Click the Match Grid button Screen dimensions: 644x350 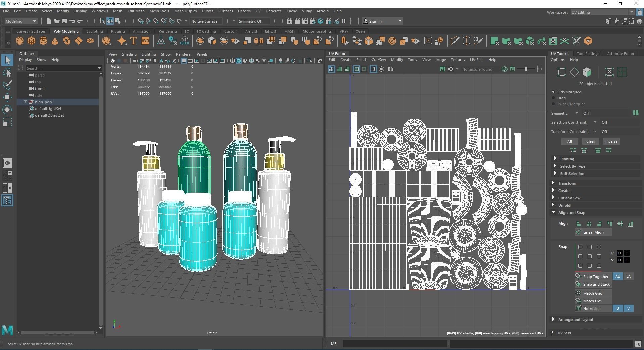(593, 293)
